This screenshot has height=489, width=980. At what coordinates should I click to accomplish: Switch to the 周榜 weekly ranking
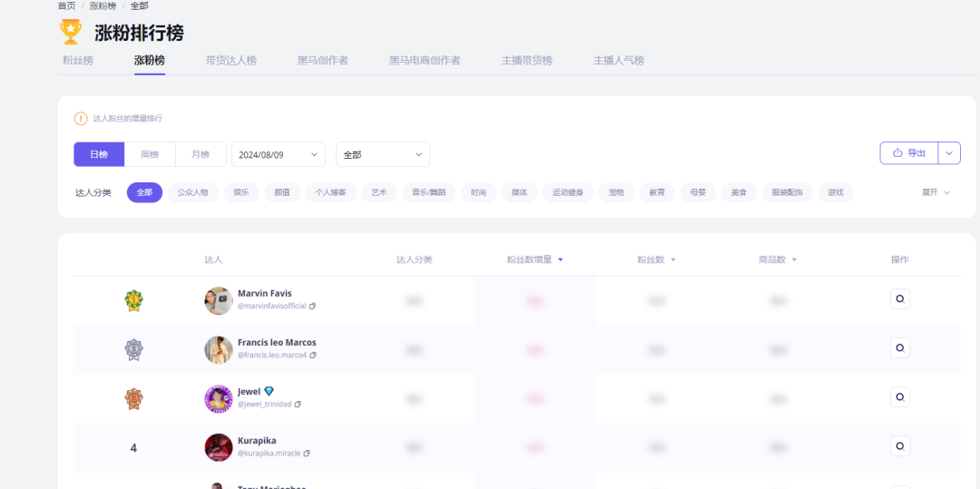click(150, 154)
